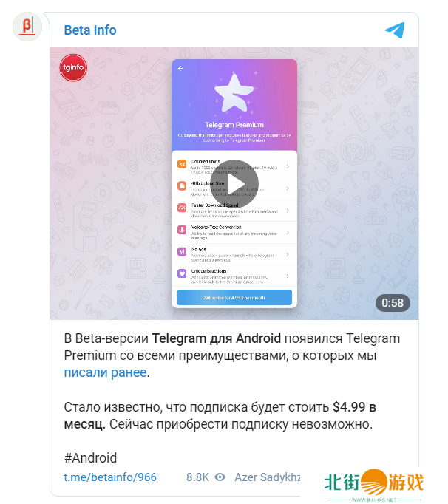This screenshot has width=448, height=504.
Task: Play the Telegram Premium video
Action: (x=234, y=184)
